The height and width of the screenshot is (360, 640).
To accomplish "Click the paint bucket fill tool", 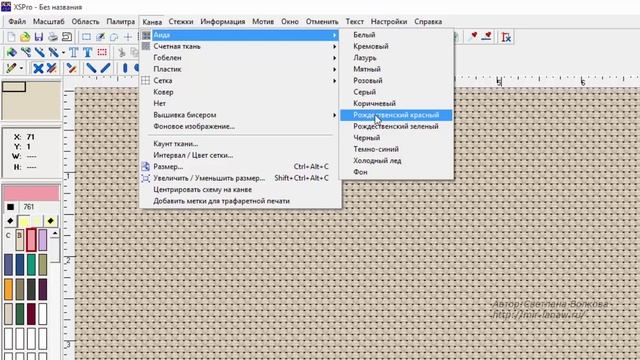I will 11,52.
